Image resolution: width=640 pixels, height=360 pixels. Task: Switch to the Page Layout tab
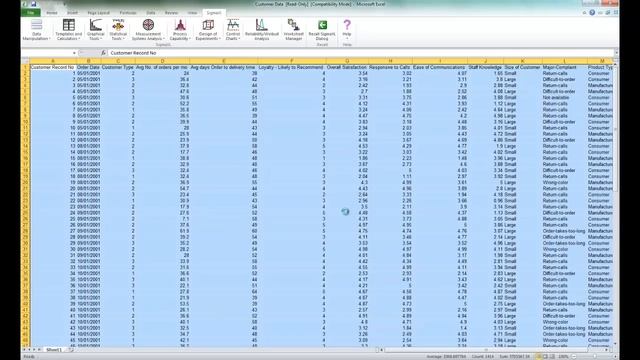coord(98,13)
